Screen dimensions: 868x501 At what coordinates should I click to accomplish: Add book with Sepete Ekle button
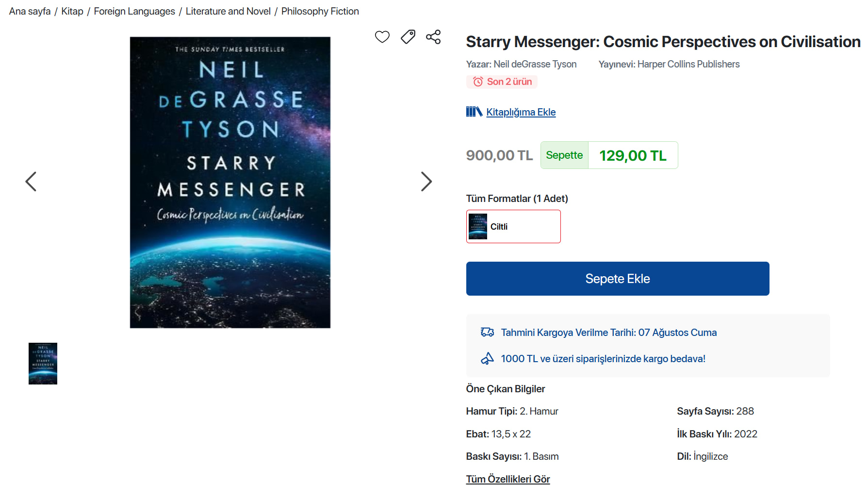618,279
